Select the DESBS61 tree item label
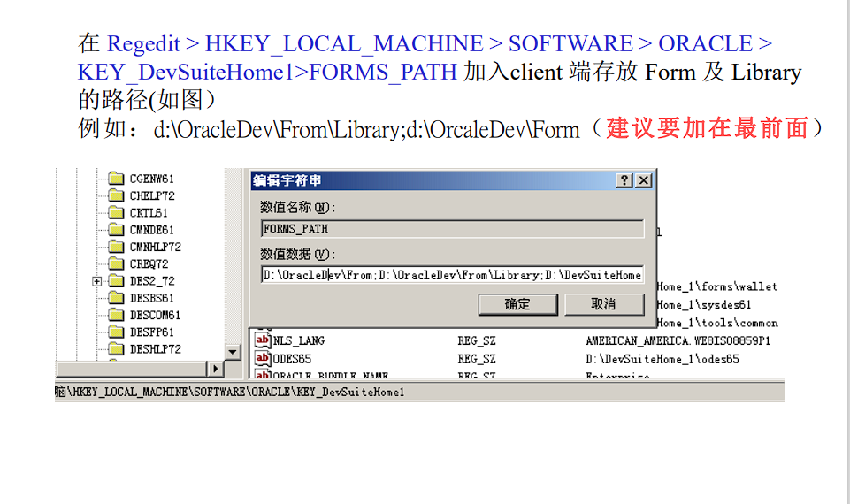 tap(152, 298)
